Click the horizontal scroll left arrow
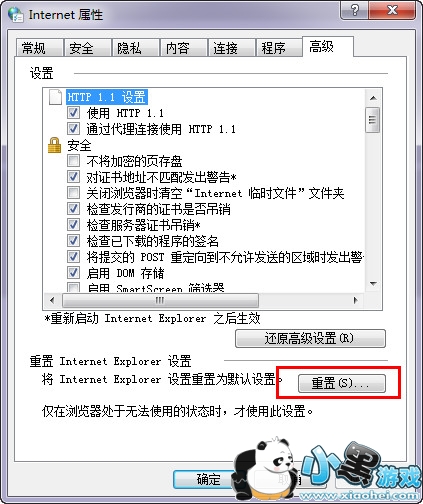The height and width of the screenshot is (504, 423). point(52,300)
